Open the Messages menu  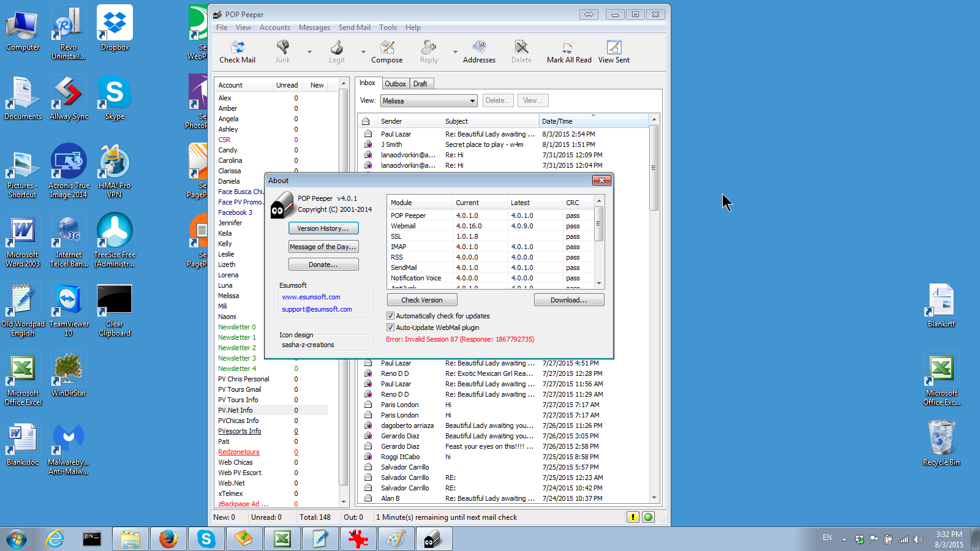314,28
